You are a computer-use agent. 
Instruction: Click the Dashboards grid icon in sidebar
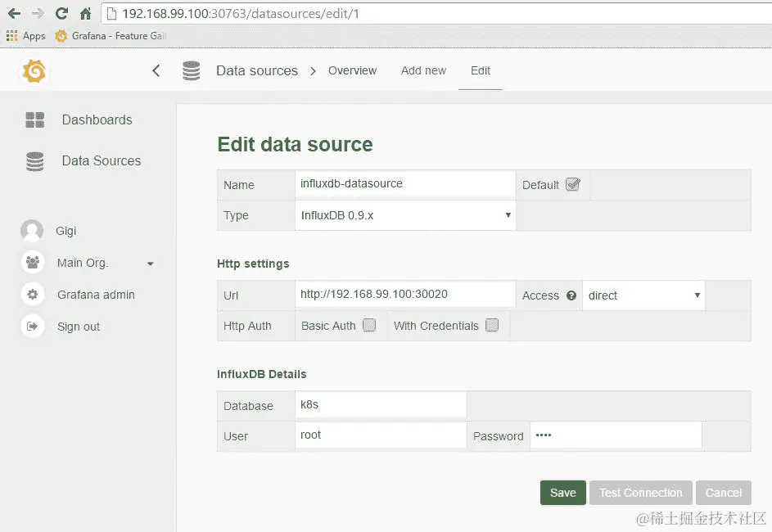click(x=35, y=119)
